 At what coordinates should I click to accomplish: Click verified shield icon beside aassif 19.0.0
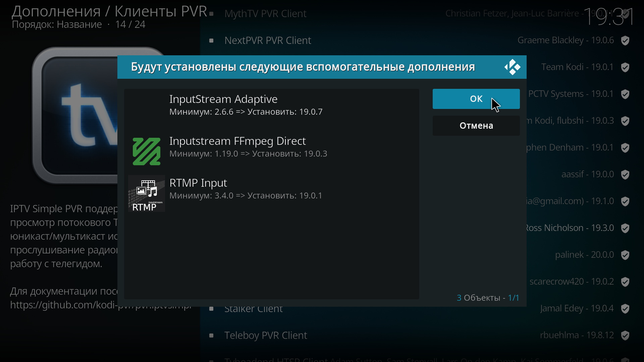click(625, 175)
